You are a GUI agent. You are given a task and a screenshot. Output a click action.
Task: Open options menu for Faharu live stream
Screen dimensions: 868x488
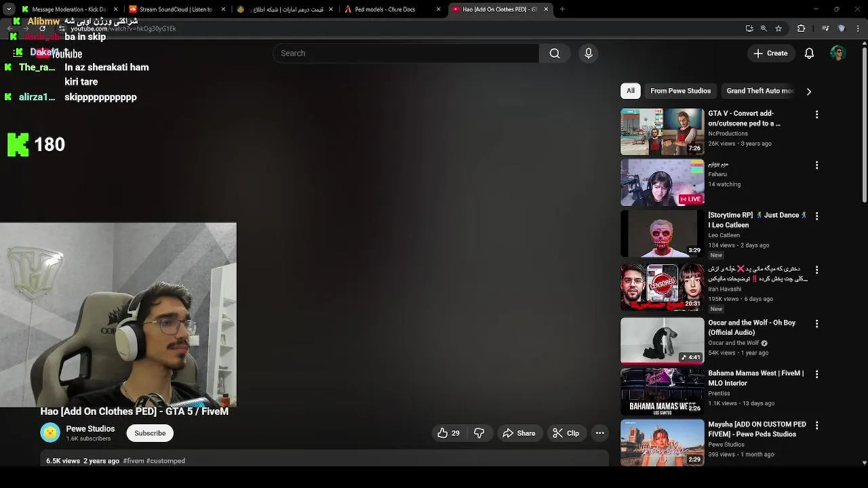click(816, 165)
